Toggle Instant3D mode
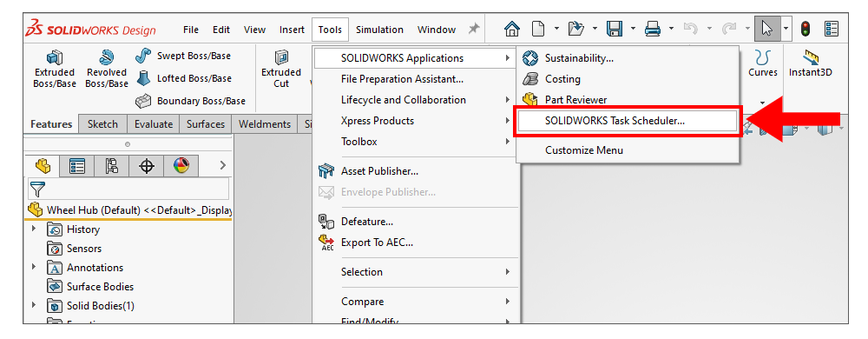The width and height of the screenshot is (868, 339). click(x=810, y=63)
